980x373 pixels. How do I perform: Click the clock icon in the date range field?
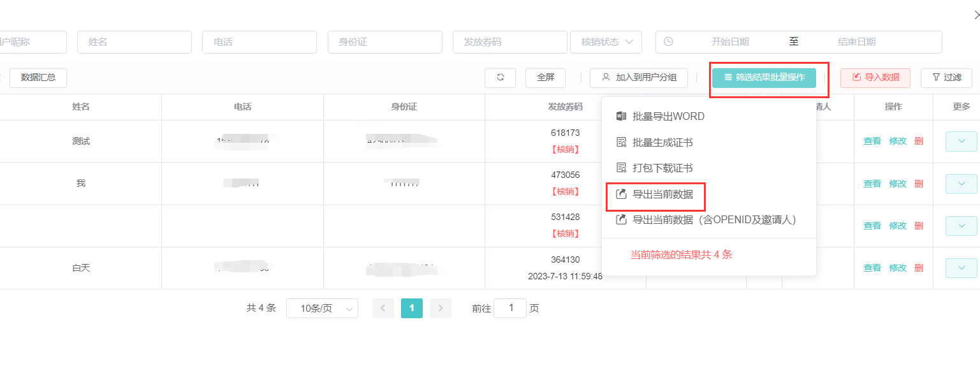pyautogui.click(x=668, y=41)
